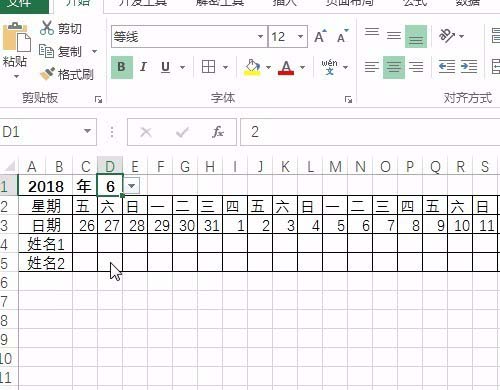Open the 文件 tab
500x390 pixels.
click(24, 4)
